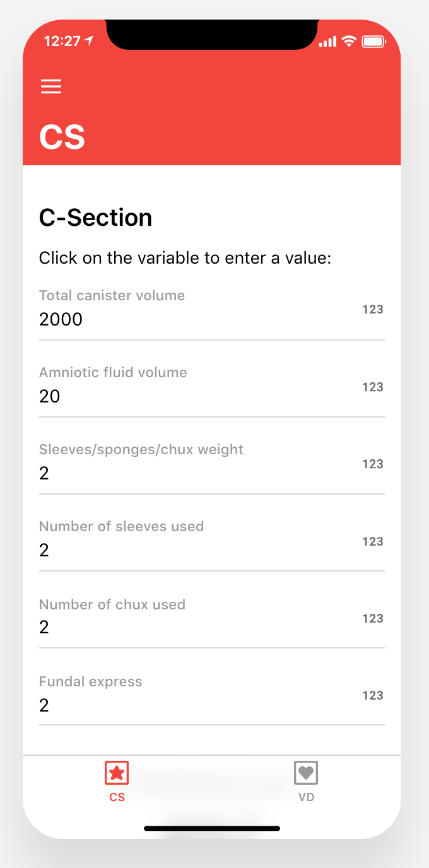This screenshot has height=868, width=429.
Task: Click the C-Section heading
Action: pos(95,218)
